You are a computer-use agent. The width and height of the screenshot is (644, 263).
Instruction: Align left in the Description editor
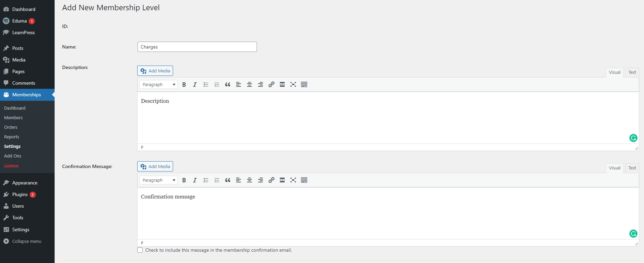239,84
